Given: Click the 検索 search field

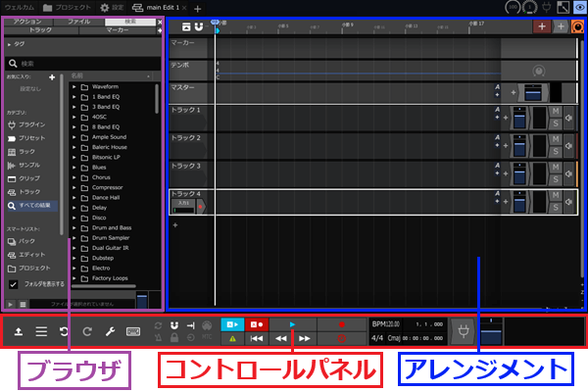Looking at the screenshot, I should (83, 63).
